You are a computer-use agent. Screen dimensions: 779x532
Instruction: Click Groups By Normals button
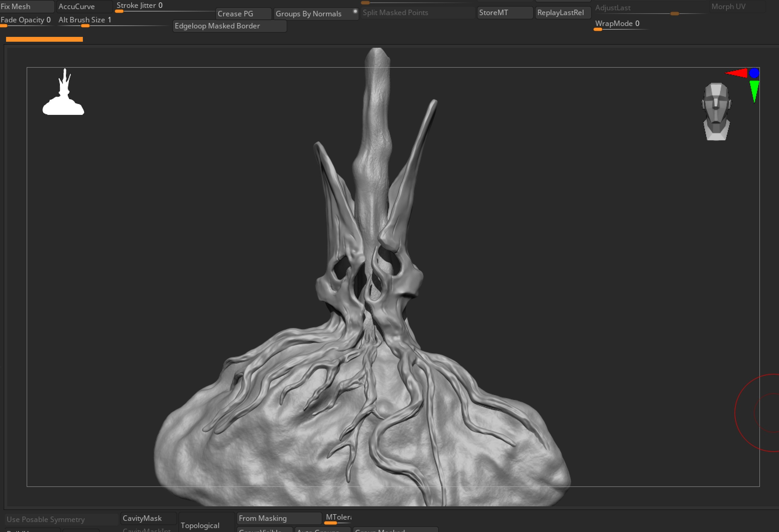coord(316,14)
